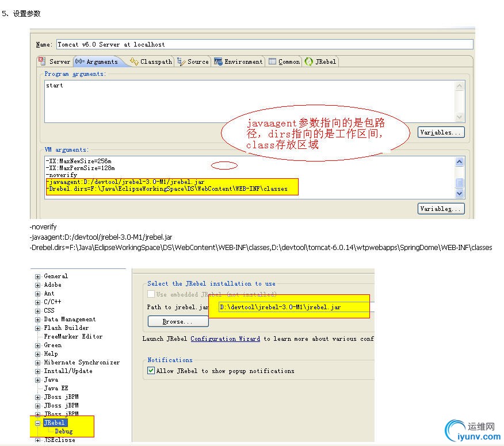Collapse the JRebel tree node
The image size is (504, 446).
pyautogui.click(x=37, y=423)
